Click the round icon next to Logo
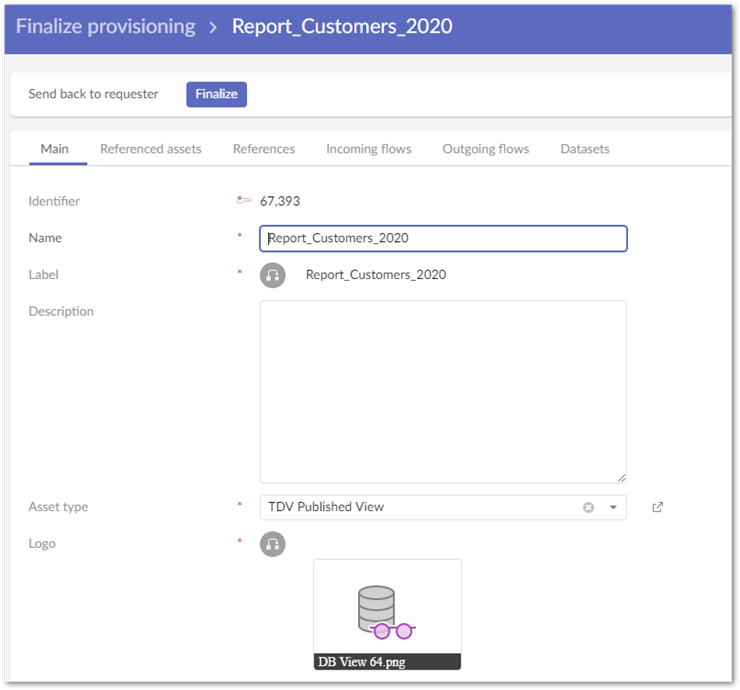740x690 pixels. coord(273,544)
